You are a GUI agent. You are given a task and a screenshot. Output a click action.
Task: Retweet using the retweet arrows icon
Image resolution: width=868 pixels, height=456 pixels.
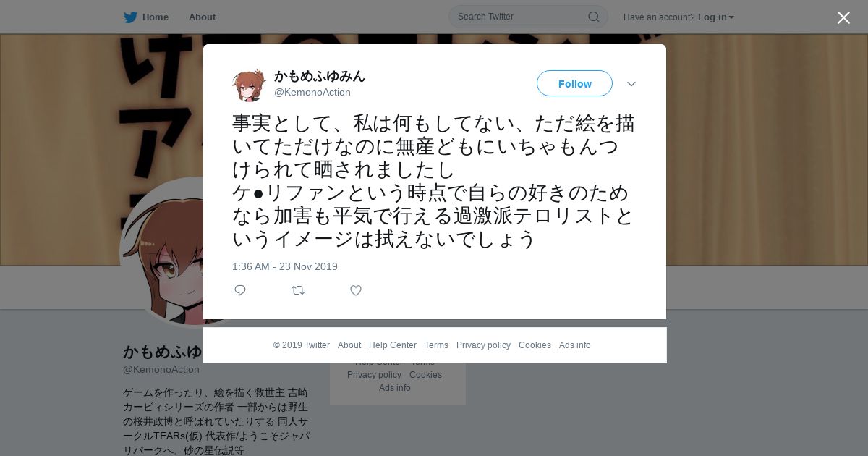(x=298, y=290)
